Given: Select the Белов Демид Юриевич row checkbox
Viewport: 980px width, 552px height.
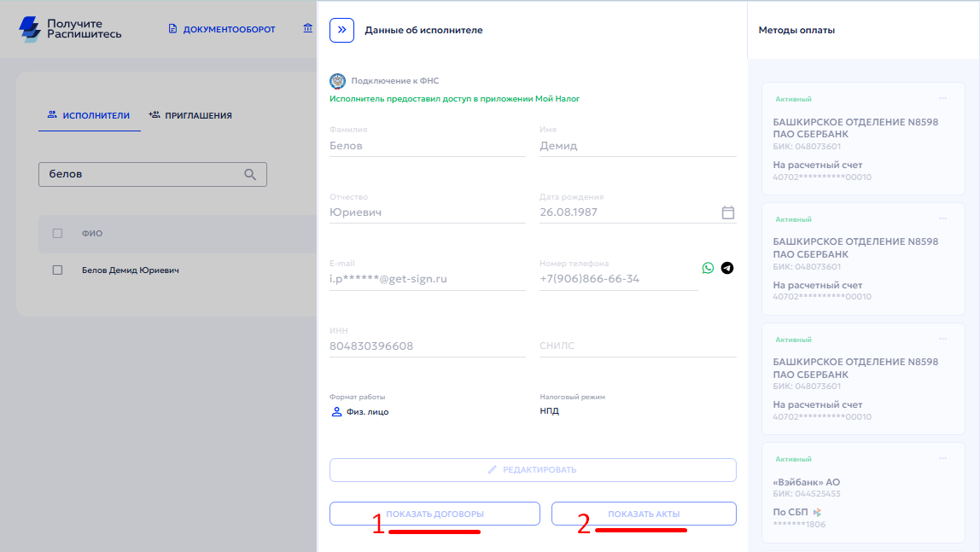Looking at the screenshot, I should tap(58, 270).
